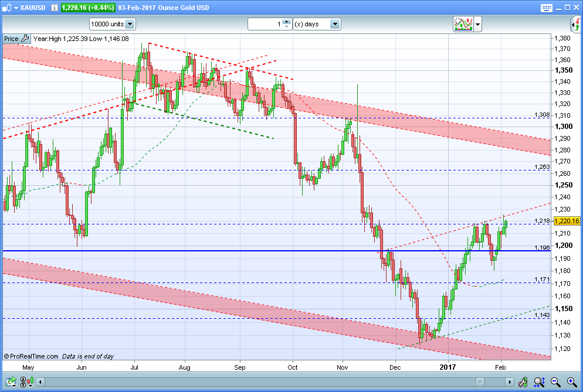583x392 pixels.
Task: Click the add indicator chart icon
Action: pos(463,24)
